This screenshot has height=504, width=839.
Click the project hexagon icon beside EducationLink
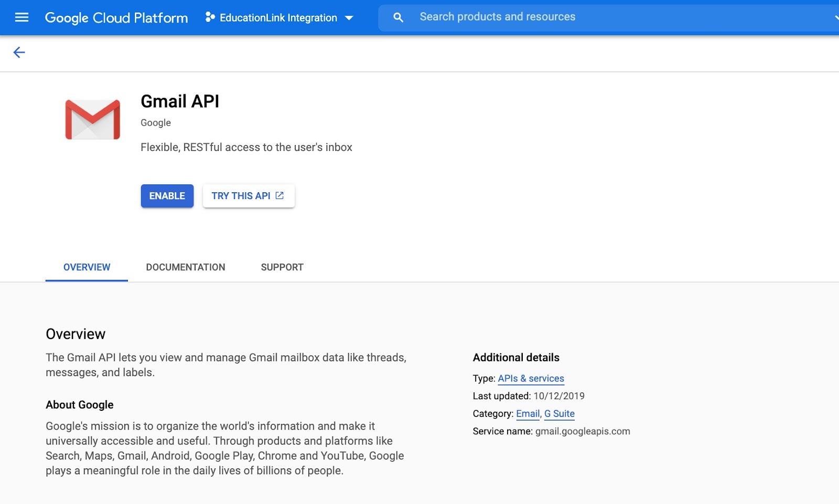[210, 17]
